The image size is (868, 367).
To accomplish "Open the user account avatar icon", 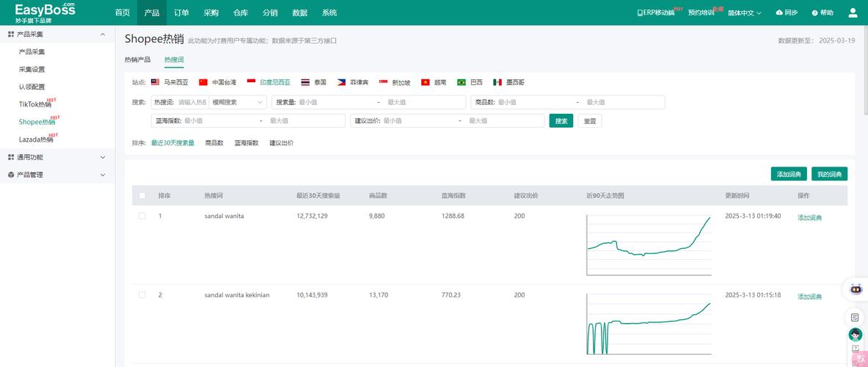I will pyautogui.click(x=853, y=12).
